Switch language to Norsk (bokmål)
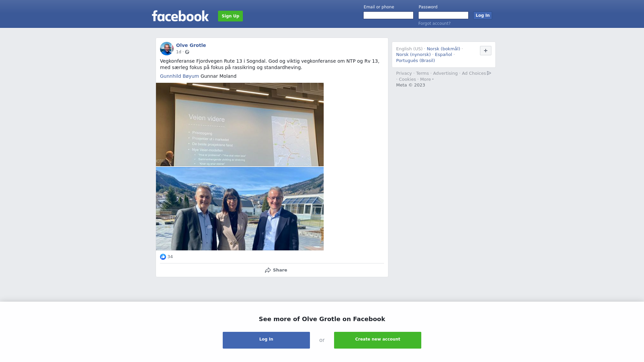644x362 pixels. pos(443,49)
